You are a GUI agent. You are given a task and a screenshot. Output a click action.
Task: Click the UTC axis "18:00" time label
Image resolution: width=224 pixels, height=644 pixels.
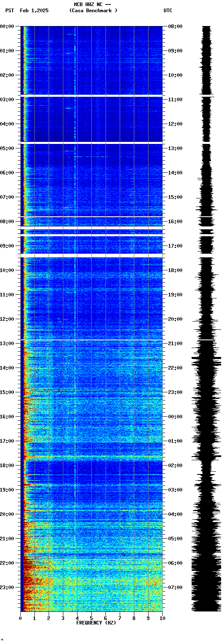(x=175, y=270)
